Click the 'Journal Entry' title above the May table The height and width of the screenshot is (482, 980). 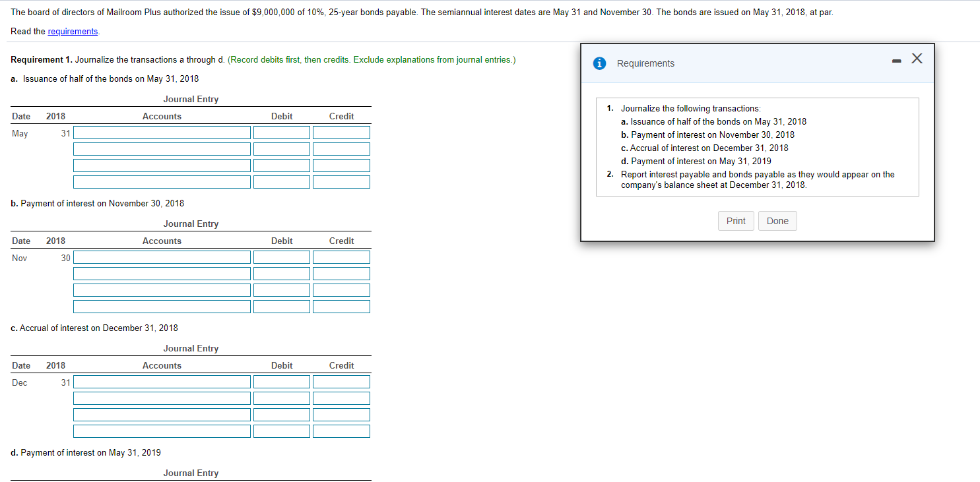[x=191, y=100]
